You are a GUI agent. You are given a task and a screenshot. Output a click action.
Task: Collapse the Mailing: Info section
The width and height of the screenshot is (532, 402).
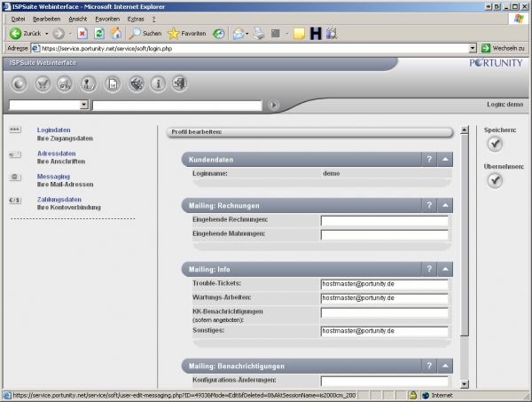point(446,268)
